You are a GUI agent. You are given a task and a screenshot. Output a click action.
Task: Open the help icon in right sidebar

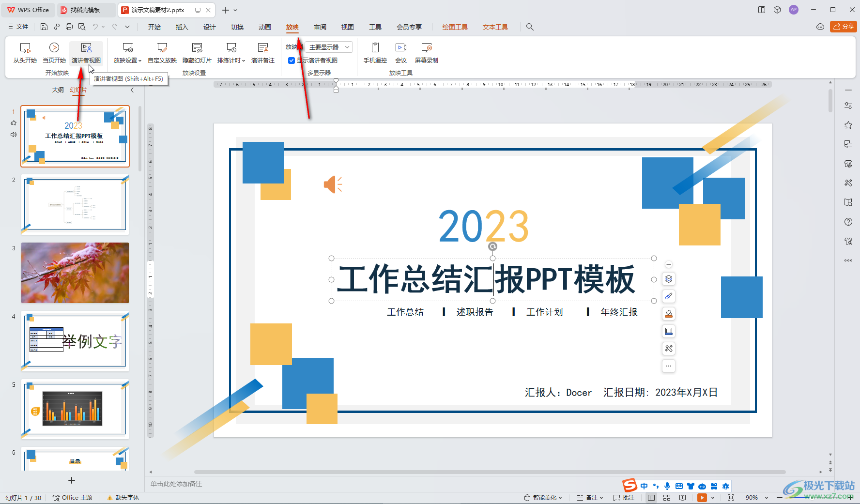(848, 222)
